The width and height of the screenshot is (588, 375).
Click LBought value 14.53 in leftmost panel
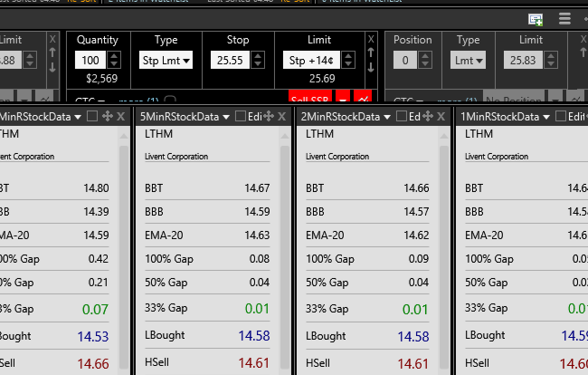click(x=93, y=337)
